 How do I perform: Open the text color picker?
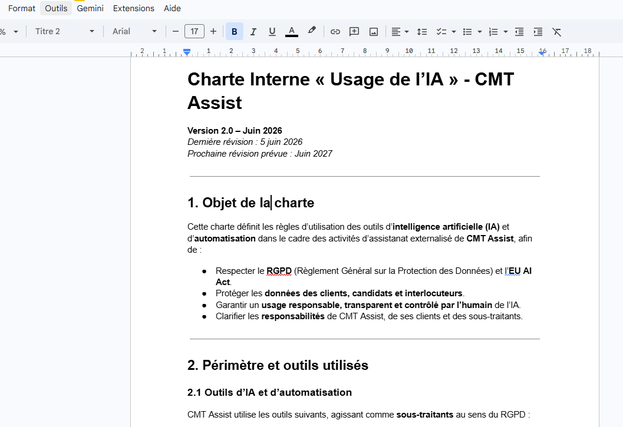click(x=292, y=32)
